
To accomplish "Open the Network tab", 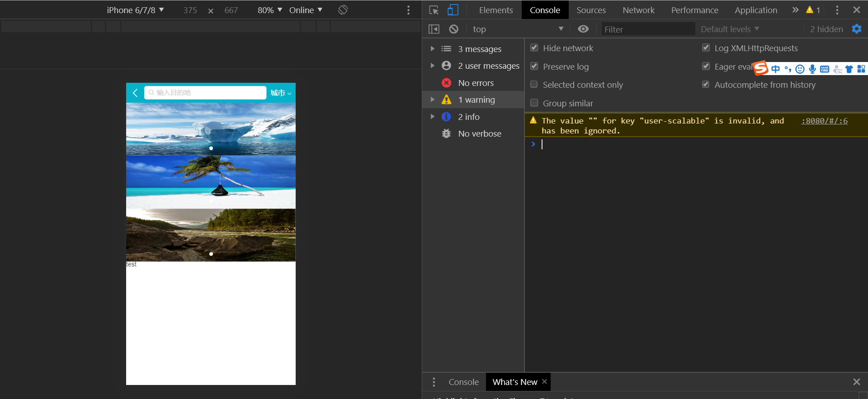I will [638, 10].
